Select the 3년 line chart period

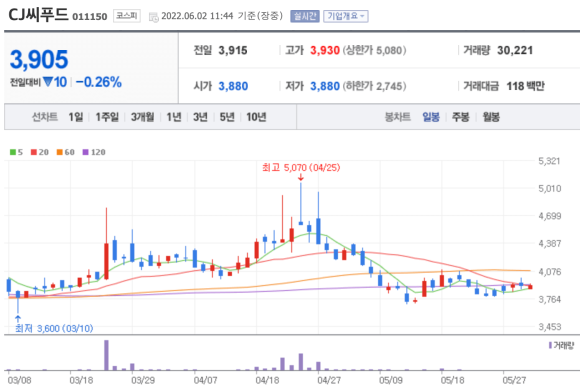(200, 117)
